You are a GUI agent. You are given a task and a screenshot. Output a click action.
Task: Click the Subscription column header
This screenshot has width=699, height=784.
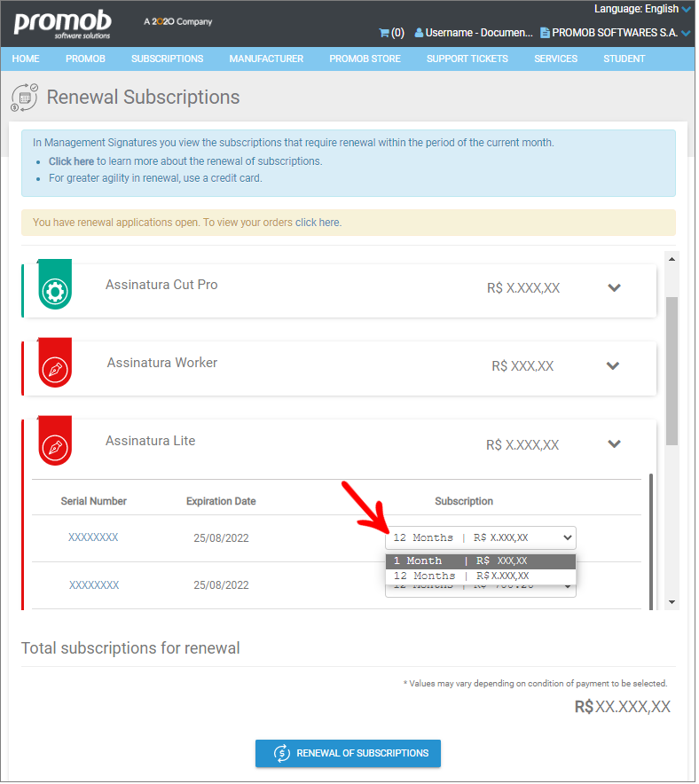click(x=466, y=503)
